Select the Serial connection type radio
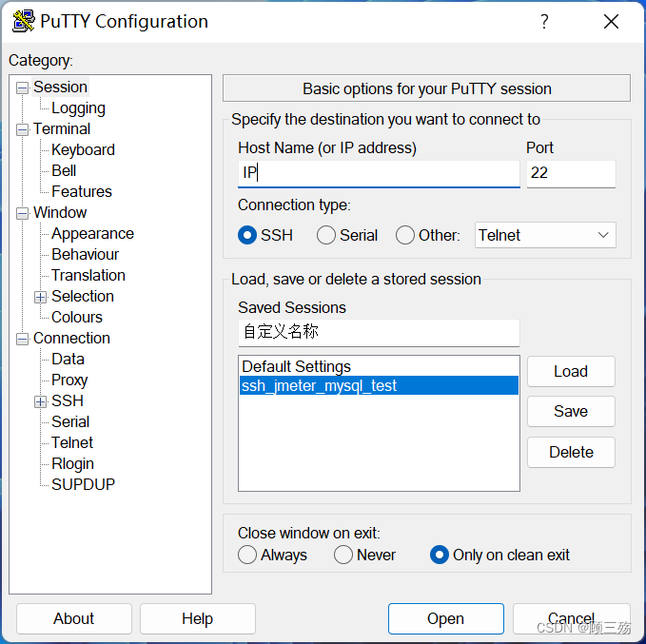Viewport: 646px width, 644px height. [326, 235]
